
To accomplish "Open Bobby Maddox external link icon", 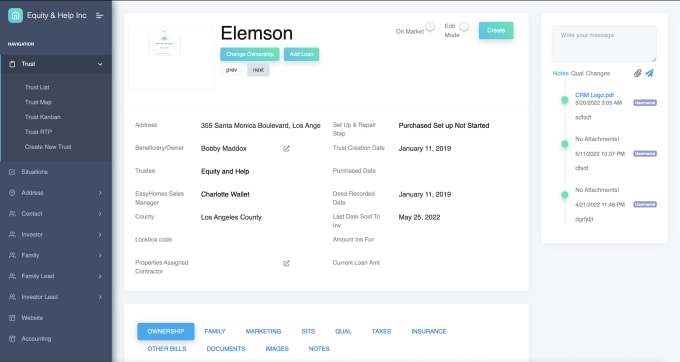I will [x=286, y=149].
